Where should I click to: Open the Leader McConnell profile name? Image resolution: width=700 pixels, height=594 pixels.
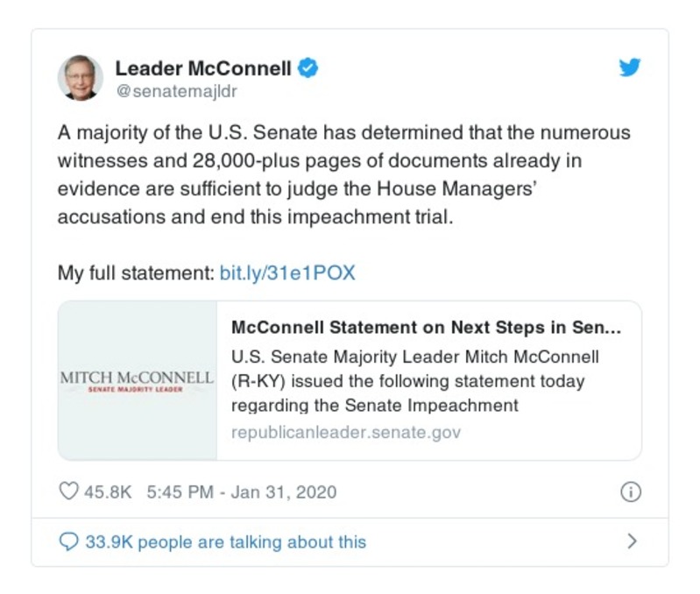[203, 68]
